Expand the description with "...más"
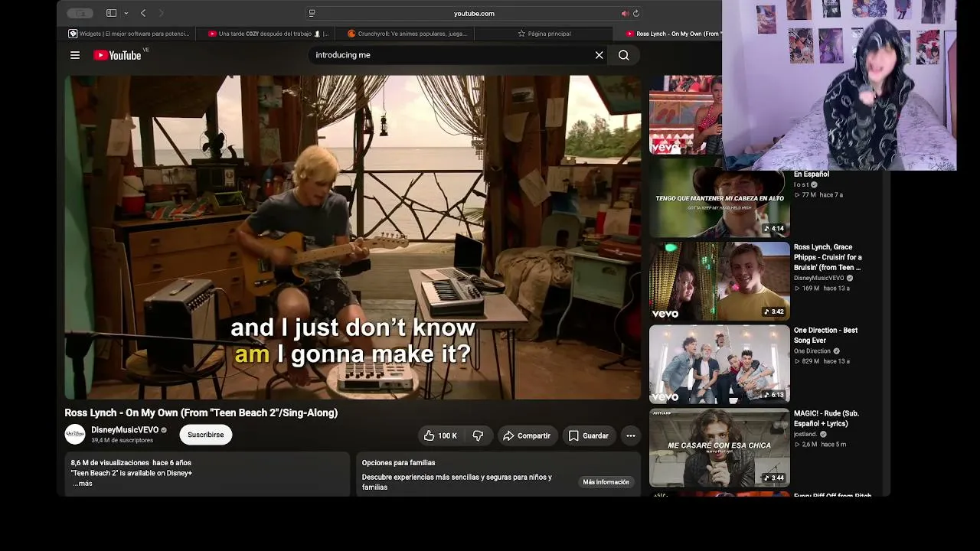The width and height of the screenshot is (980, 551). [x=83, y=484]
